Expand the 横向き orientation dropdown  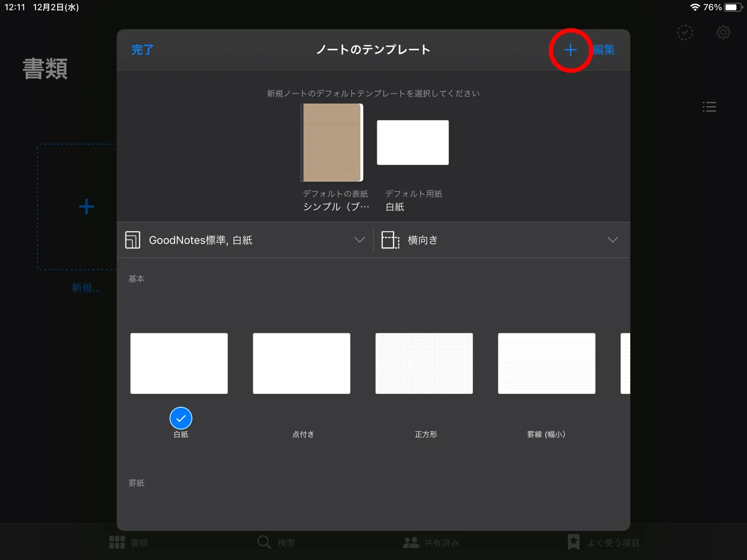point(613,239)
